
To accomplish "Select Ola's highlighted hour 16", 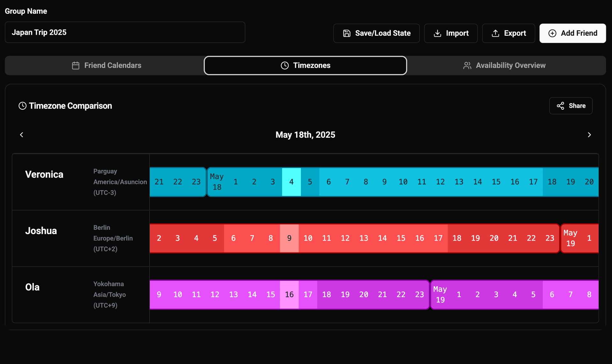I will click(289, 295).
